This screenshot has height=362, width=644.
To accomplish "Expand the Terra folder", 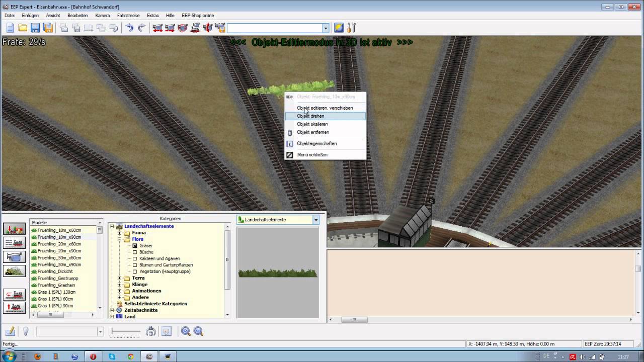I will (x=120, y=278).
